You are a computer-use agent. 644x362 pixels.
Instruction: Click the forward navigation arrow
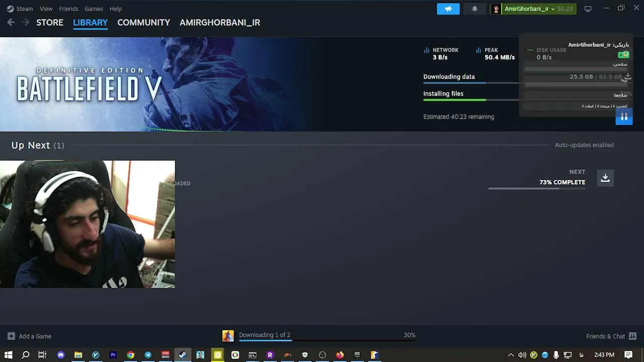click(x=26, y=23)
